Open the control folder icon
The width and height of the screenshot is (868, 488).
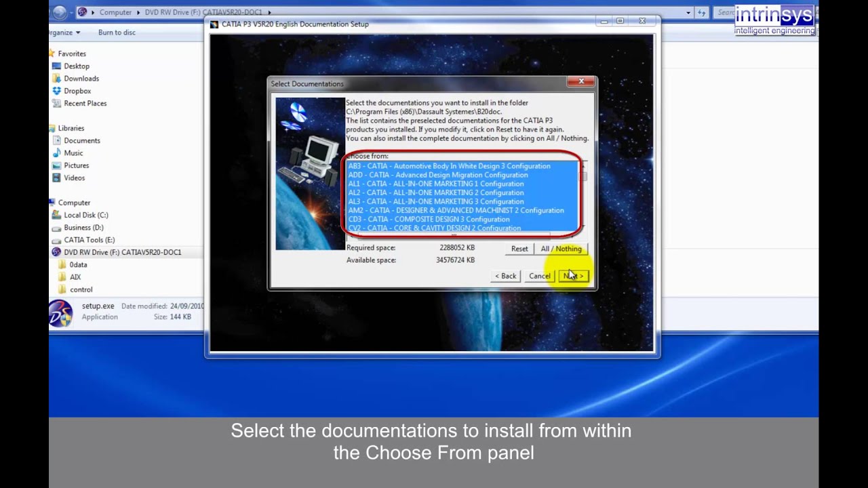[x=62, y=289]
